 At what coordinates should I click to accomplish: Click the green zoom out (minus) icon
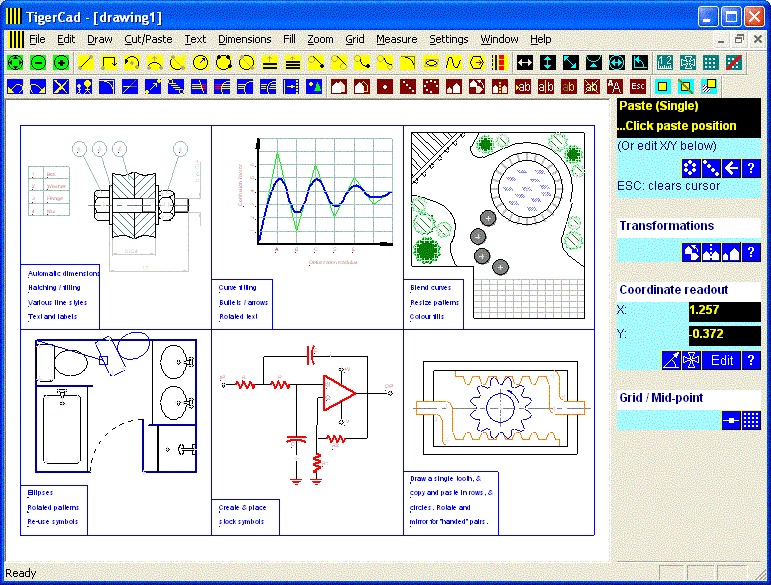[x=38, y=63]
